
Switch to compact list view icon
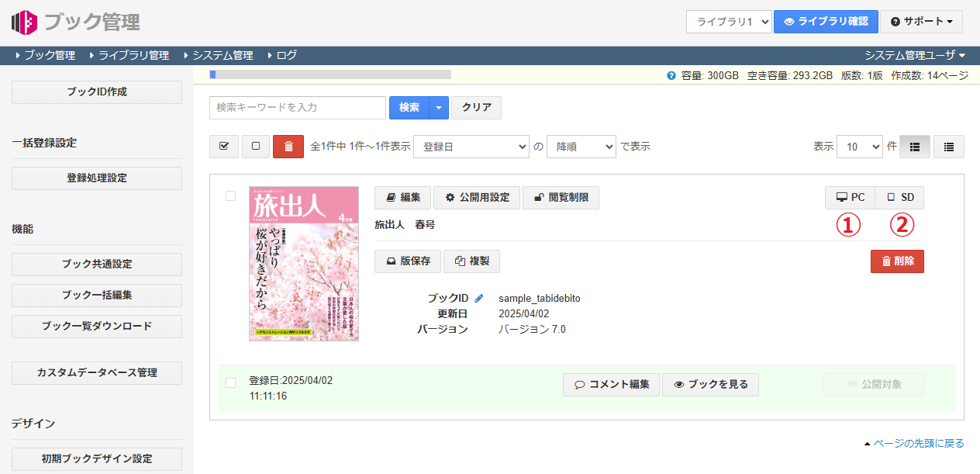click(x=948, y=147)
